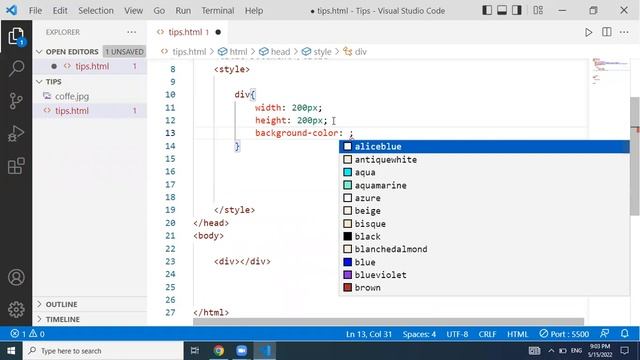This screenshot has height=360, width=640.
Task: Open Accounts menu icon
Action: click(x=16, y=278)
